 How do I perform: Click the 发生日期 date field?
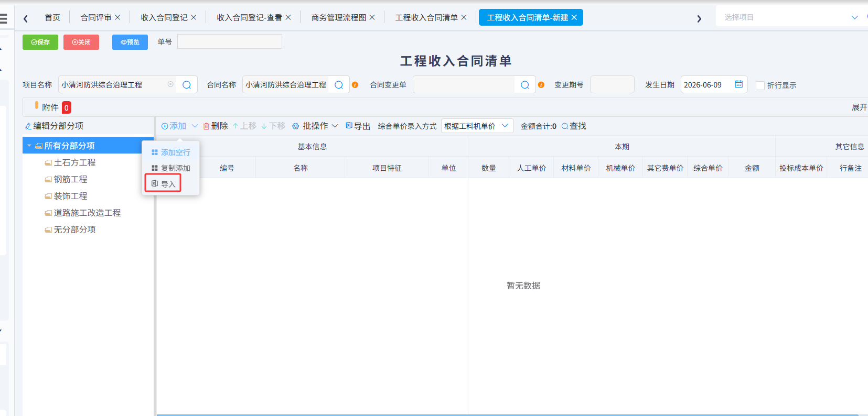click(714, 84)
